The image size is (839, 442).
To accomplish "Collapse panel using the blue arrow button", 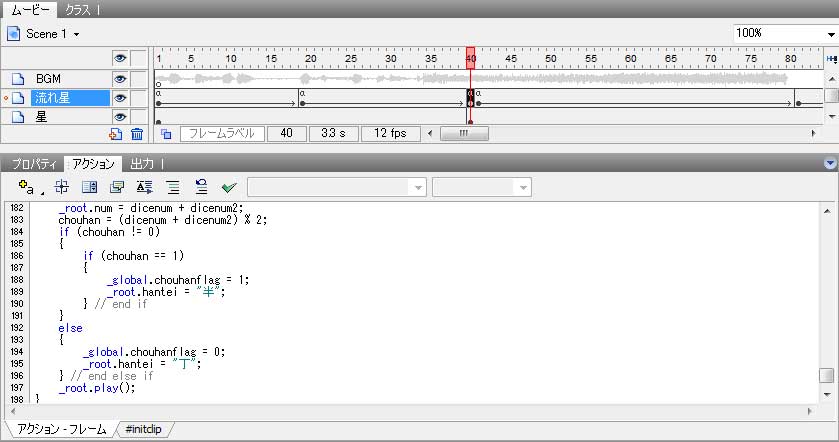I will click(x=829, y=163).
